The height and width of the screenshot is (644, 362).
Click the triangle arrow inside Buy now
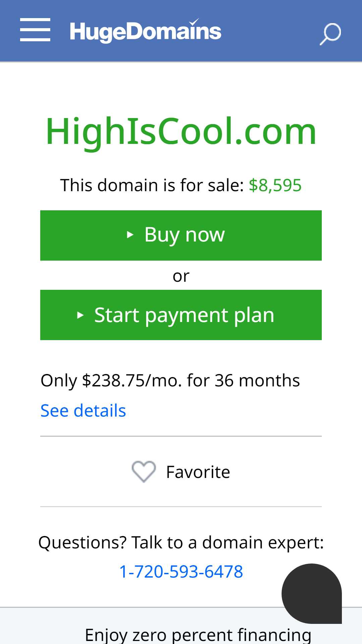coord(130,235)
